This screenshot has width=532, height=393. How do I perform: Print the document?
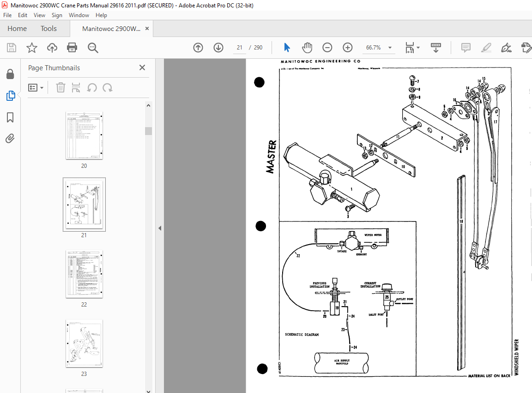tap(72, 48)
